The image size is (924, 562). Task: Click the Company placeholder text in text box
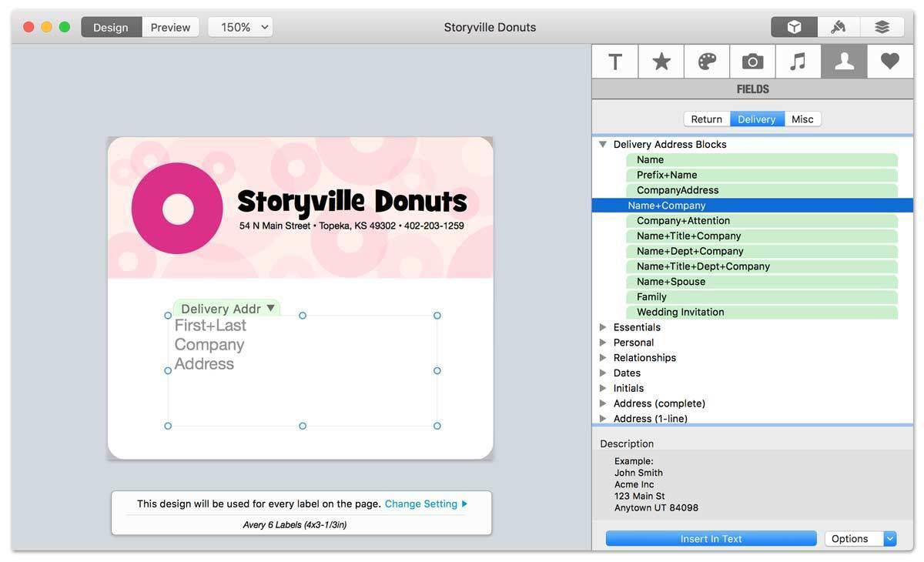tap(209, 345)
